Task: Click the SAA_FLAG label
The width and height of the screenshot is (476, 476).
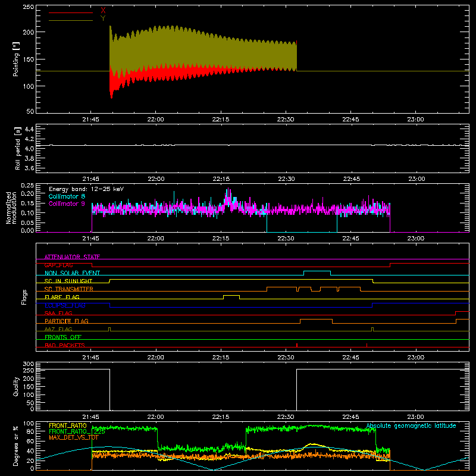Action: [x=58, y=313]
